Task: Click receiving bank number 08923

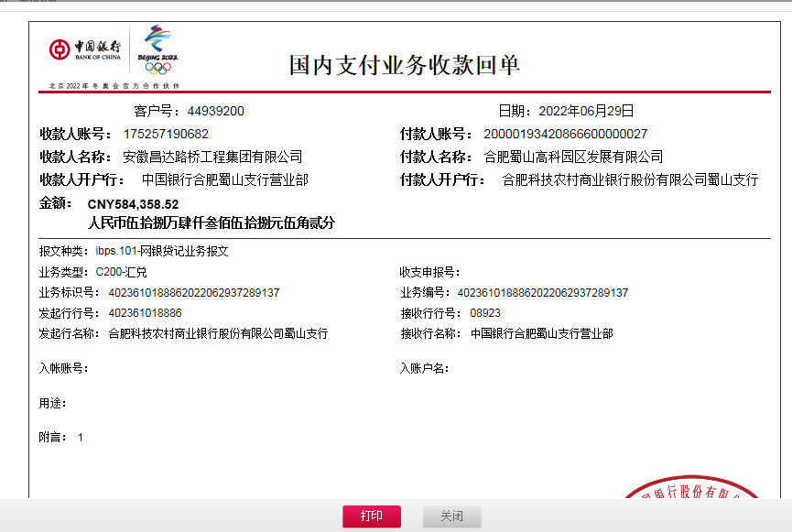Action: (x=485, y=313)
